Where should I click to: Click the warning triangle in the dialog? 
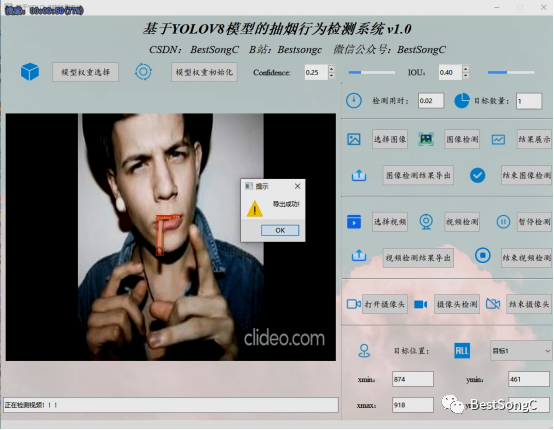click(255, 208)
